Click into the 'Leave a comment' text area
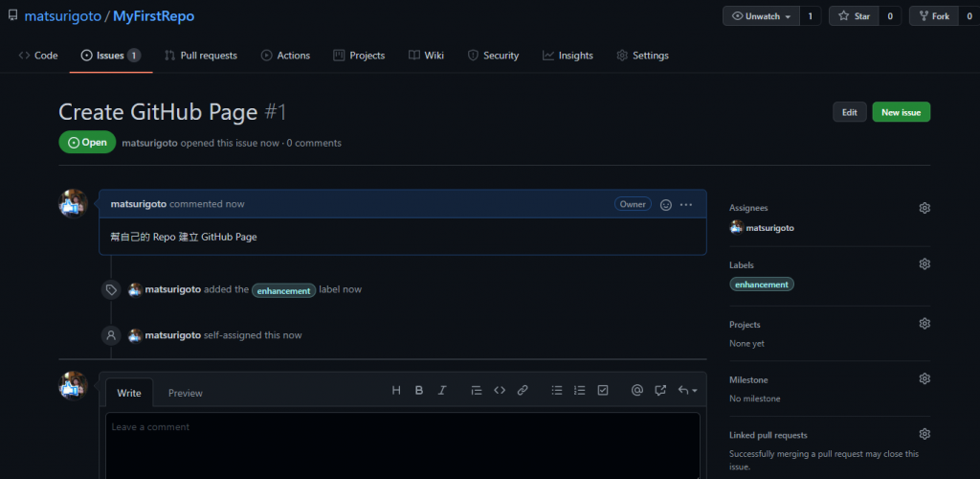This screenshot has height=479, width=980. tap(403, 445)
